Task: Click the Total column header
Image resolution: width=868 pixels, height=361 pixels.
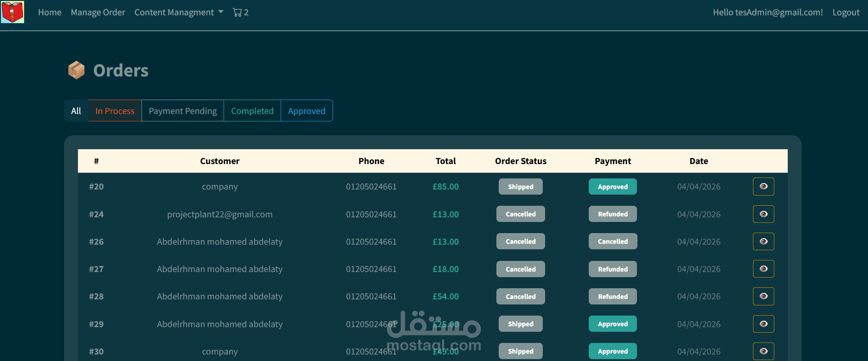Action: [x=445, y=161]
